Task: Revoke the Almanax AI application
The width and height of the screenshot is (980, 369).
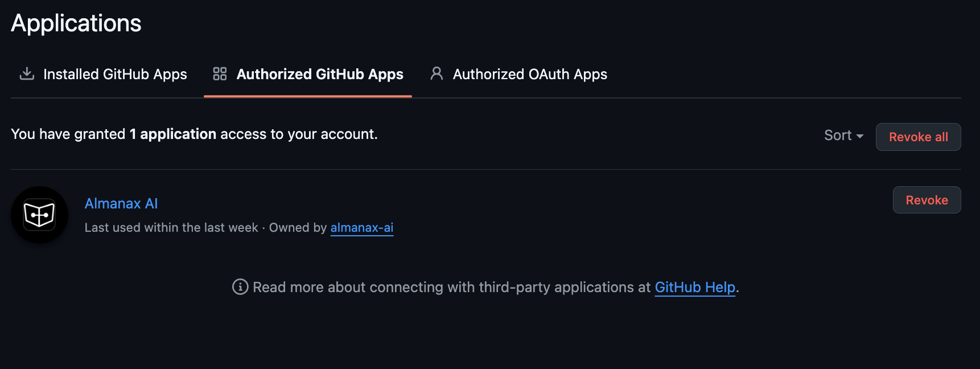Action: click(927, 200)
